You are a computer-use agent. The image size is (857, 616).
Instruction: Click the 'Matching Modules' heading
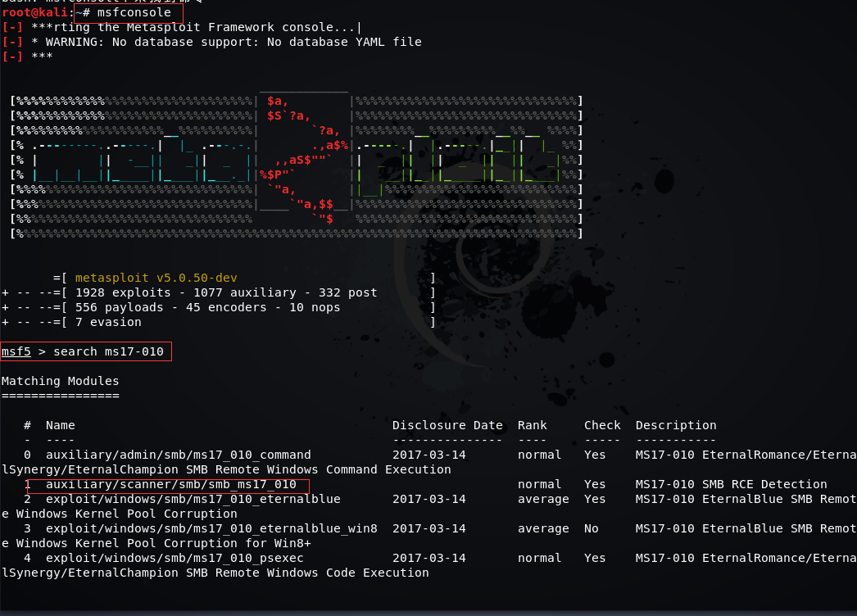60,381
